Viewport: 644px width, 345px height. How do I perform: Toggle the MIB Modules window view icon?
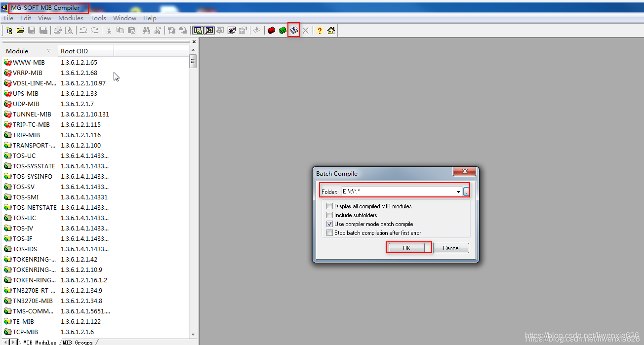[x=198, y=31]
